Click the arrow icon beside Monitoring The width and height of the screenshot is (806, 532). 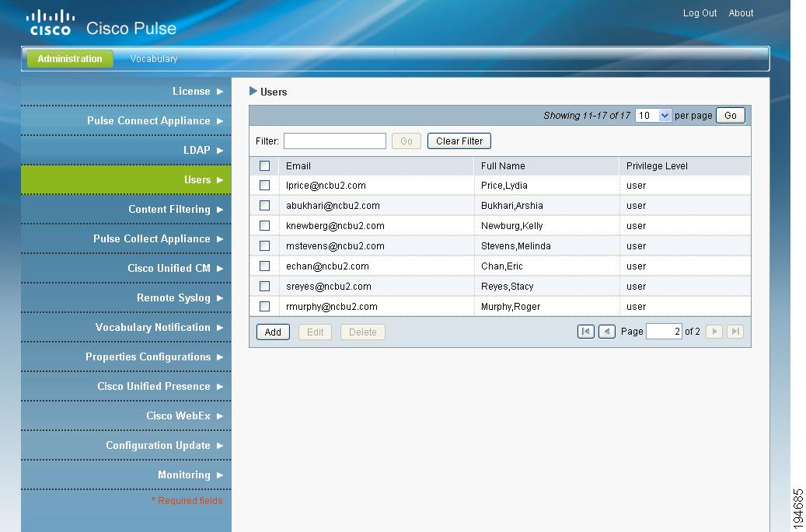tap(221, 475)
